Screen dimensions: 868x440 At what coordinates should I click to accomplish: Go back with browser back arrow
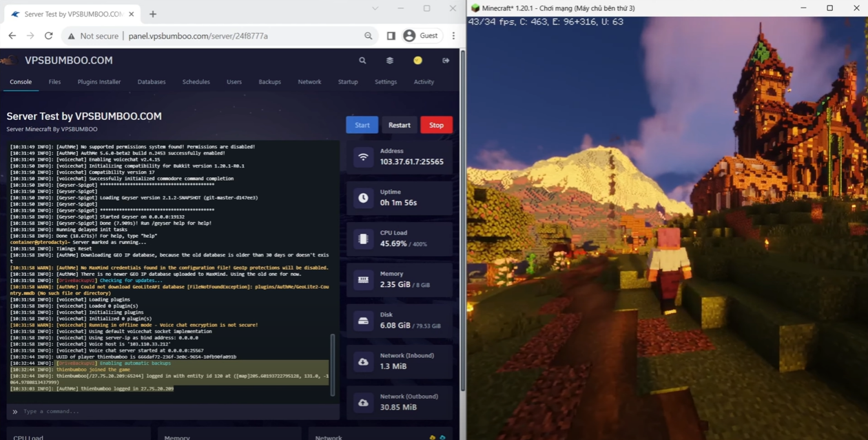[x=12, y=36]
